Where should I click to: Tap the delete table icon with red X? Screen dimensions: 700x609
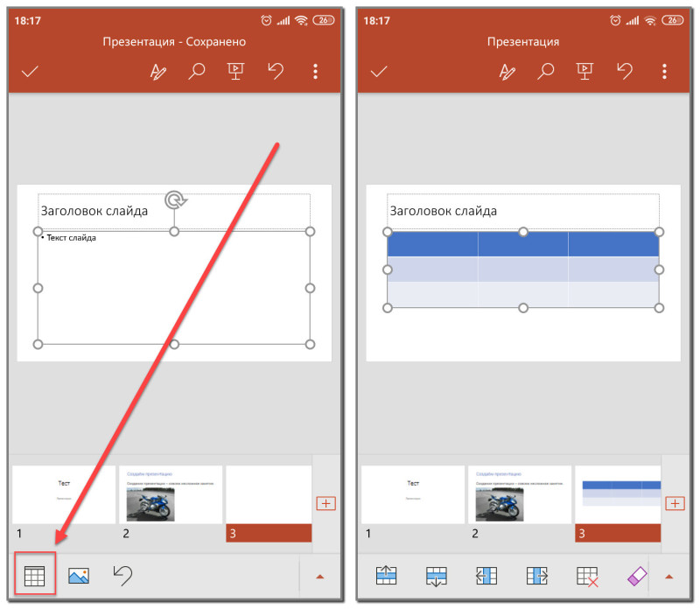(587, 577)
